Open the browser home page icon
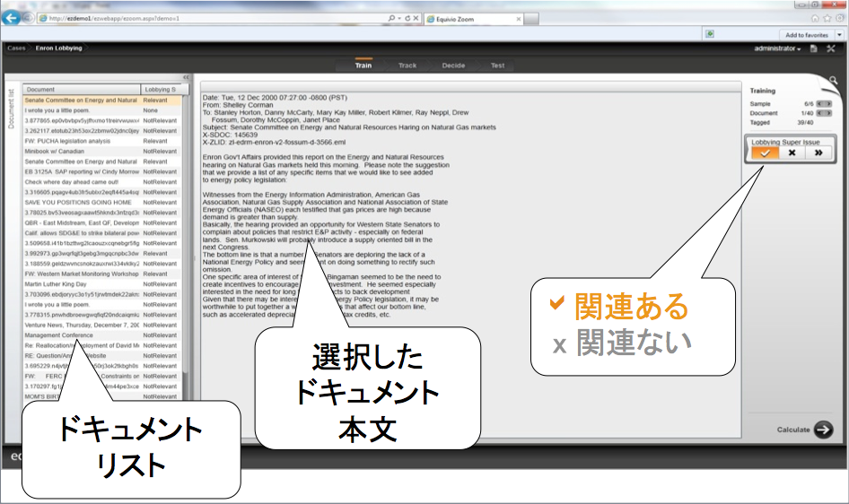849x504 pixels. point(815,18)
